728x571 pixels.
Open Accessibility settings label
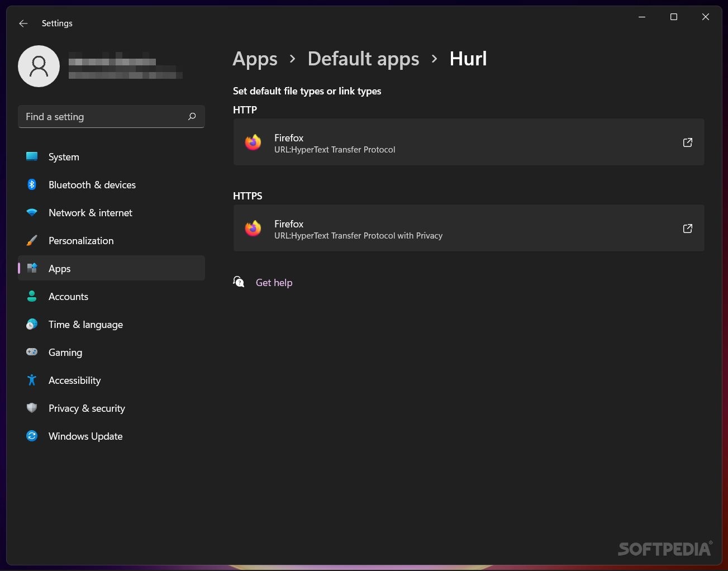pos(75,380)
